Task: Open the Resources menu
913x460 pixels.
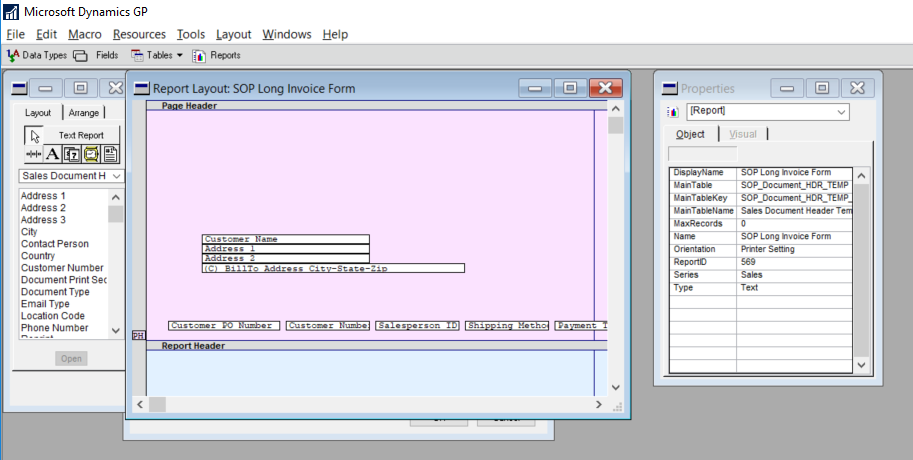Action: (x=139, y=34)
